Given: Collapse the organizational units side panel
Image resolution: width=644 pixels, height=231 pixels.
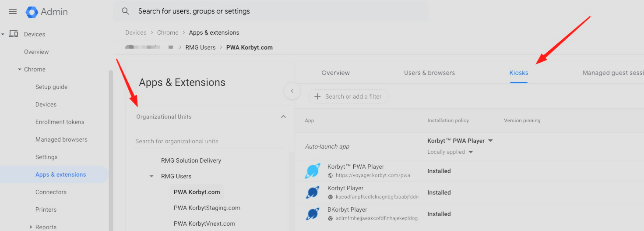Looking at the screenshot, I should 292,91.
